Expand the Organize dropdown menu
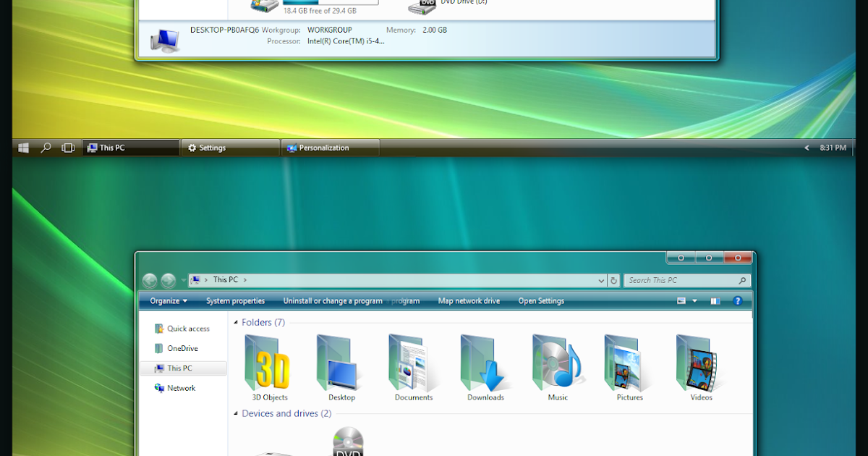This screenshot has height=456, width=868. pos(169,301)
